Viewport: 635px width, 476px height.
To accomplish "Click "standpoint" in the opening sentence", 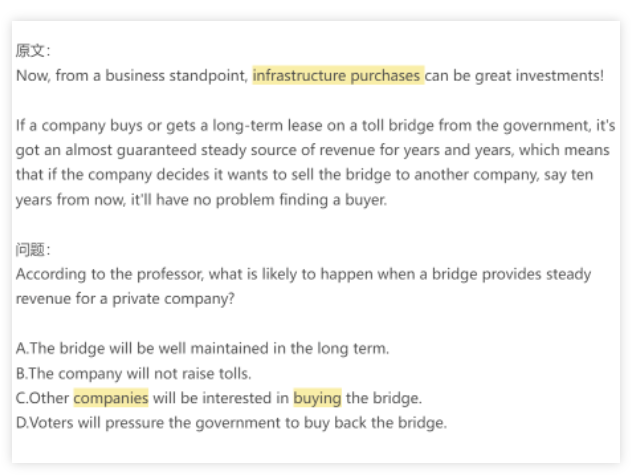I will point(207,75).
